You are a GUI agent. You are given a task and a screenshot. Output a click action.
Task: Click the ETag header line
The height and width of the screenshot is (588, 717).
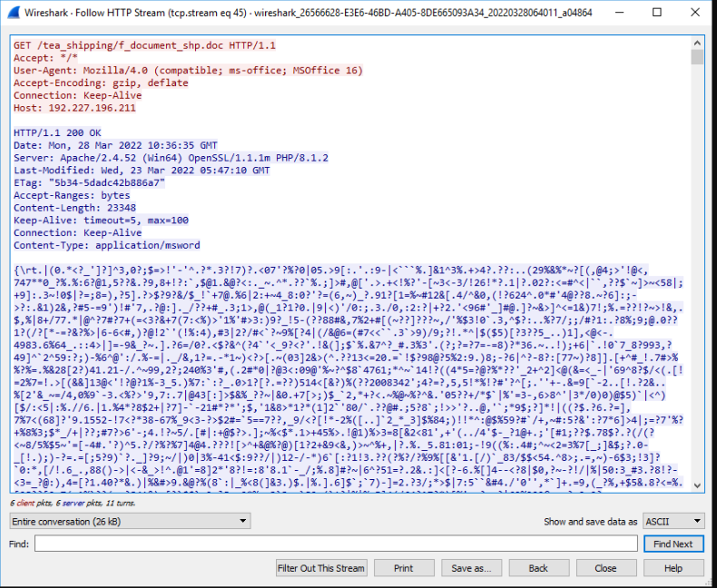tap(89, 183)
